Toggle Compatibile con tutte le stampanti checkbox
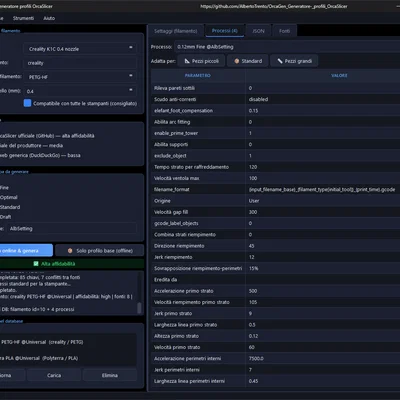400x400 pixels. 27,103
